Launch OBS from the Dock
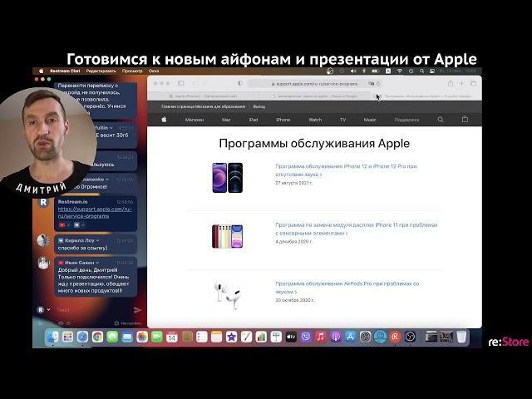532x399 pixels. pos(410,337)
